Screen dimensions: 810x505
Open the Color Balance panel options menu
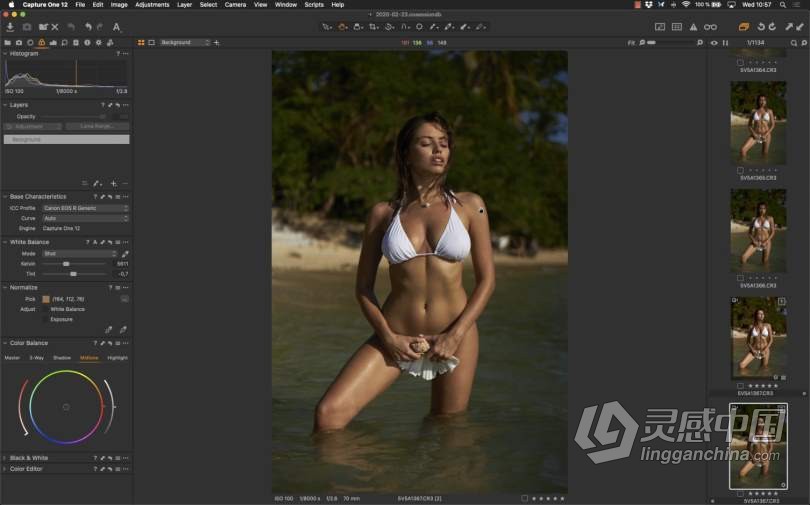pyautogui.click(x=126, y=343)
